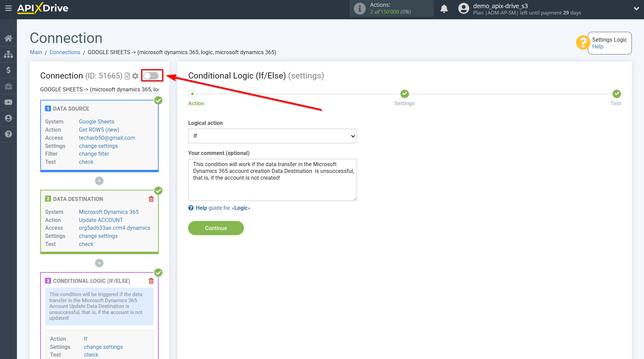Viewport: 644px width, 359px height.
Task: Click the green checkmark on Data Destination
Action: [x=158, y=191]
